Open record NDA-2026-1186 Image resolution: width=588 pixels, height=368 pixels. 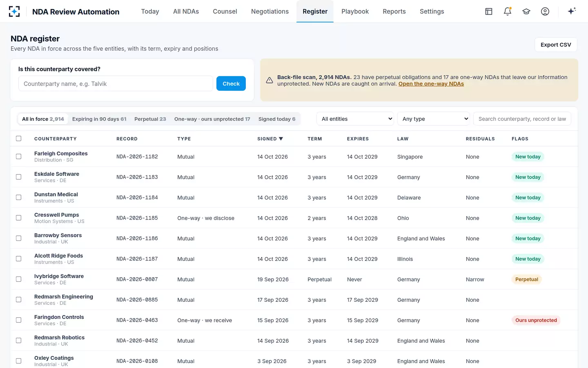click(137, 238)
